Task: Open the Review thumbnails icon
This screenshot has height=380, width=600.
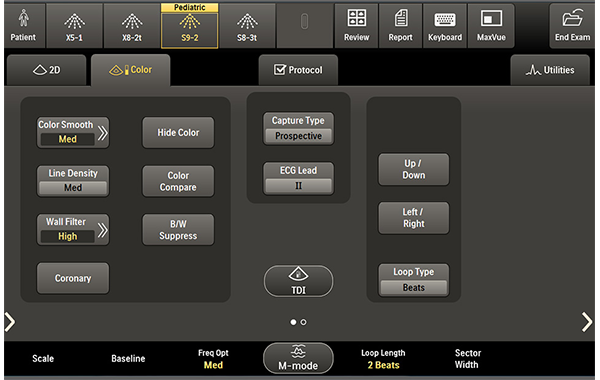Action: pyautogui.click(x=356, y=18)
